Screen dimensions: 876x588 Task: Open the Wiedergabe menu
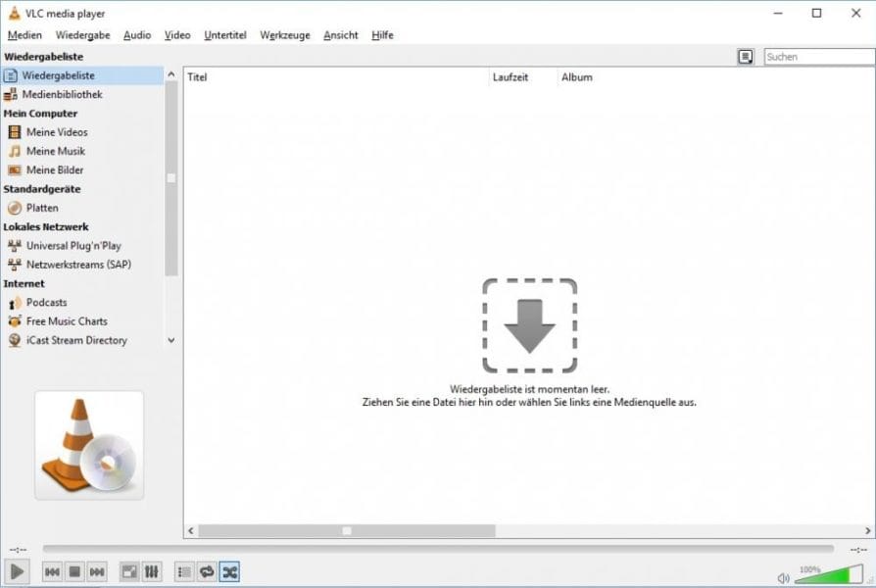[x=82, y=35]
